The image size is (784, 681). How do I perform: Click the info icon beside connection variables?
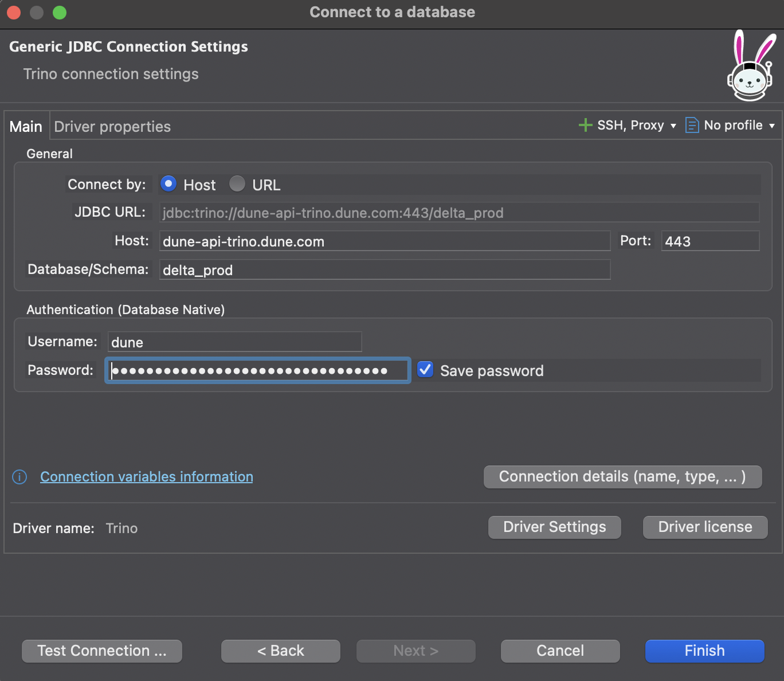coord(19,477)
